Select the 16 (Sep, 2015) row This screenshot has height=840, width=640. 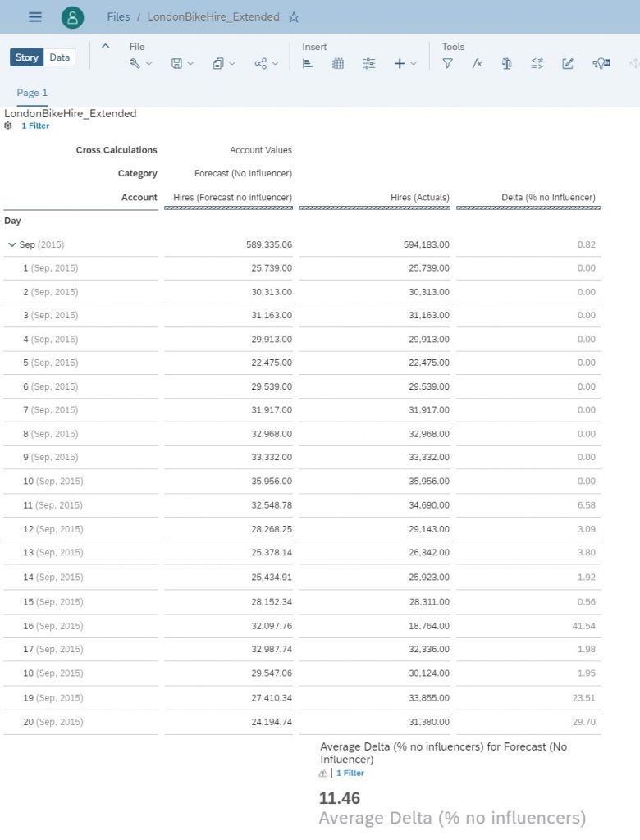53,626
